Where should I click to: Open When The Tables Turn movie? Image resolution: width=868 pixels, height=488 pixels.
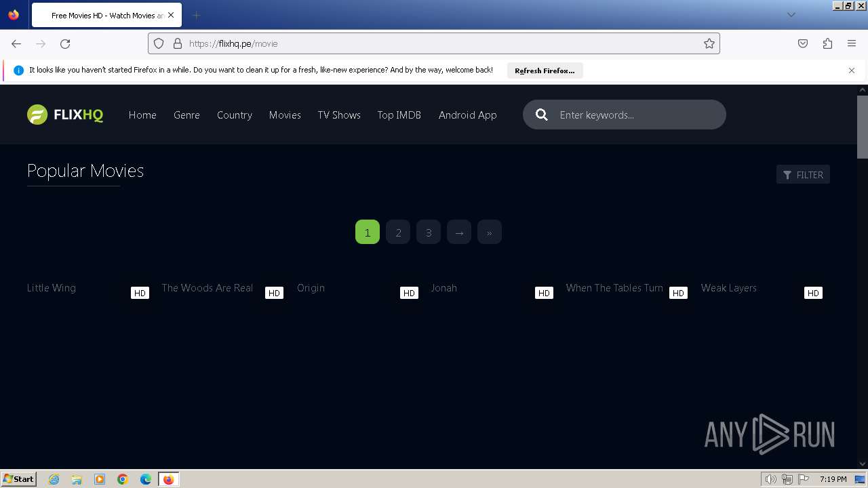point(614,288)
